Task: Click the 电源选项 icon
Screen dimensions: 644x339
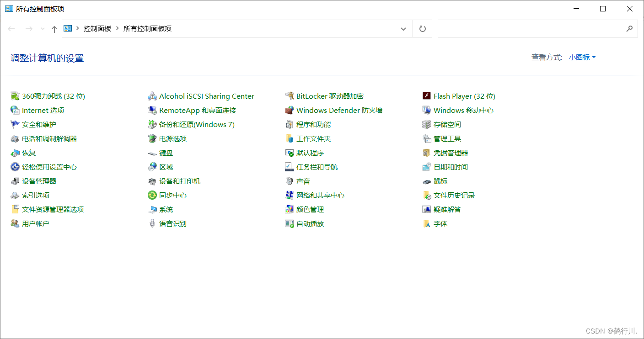Action: click(152, 138)
